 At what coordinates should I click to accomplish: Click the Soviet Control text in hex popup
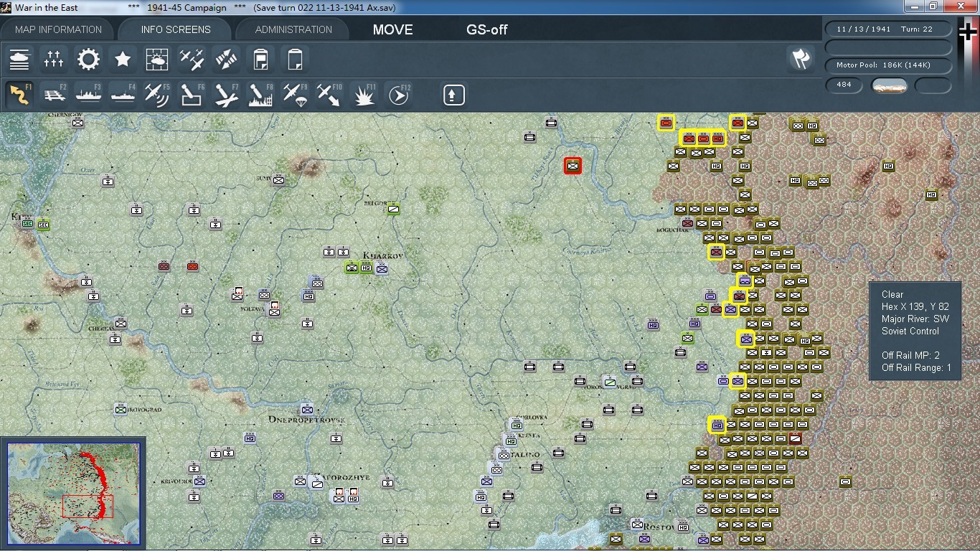click(910, 331)
